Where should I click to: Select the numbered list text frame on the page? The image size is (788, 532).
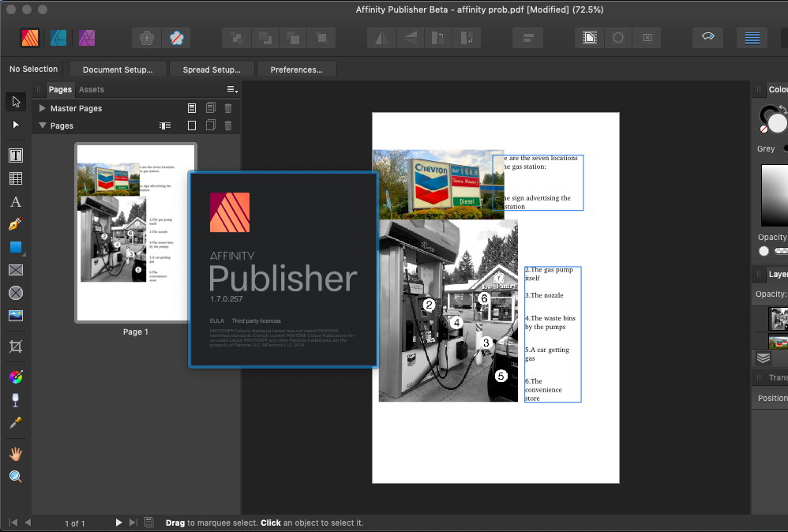coord(553,334)
